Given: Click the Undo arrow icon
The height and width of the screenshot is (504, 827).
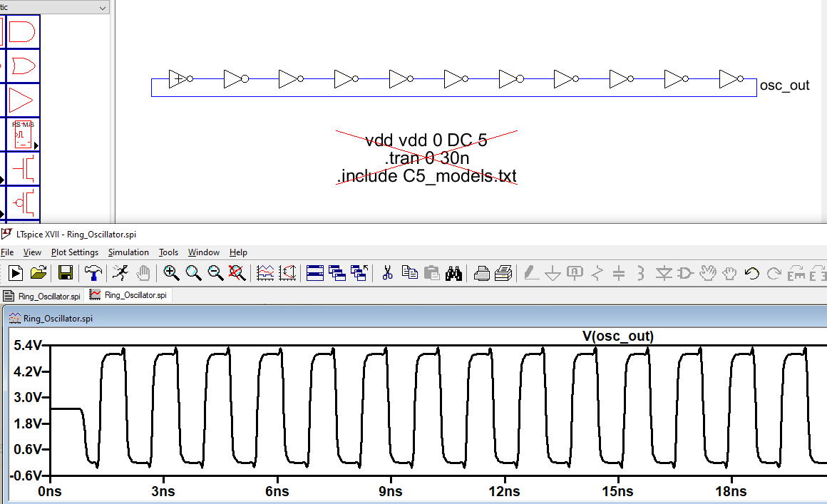Looking at the screenshot, I should 751,273.
